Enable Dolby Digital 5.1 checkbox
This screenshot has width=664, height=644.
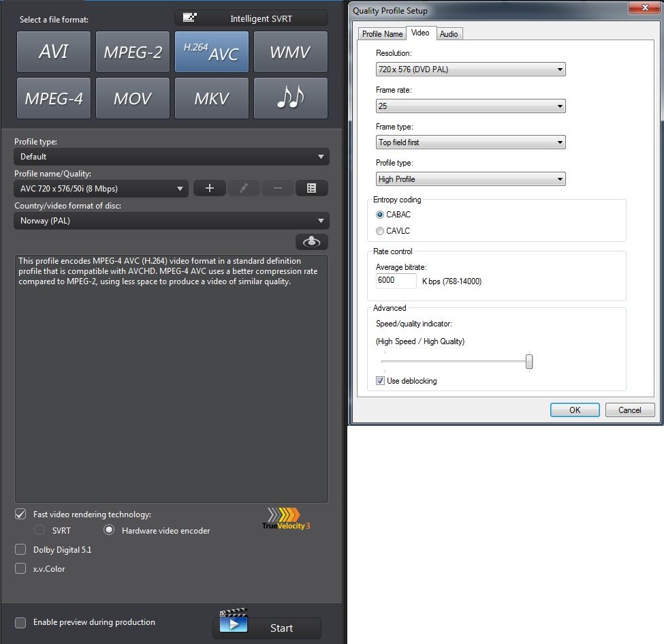click(x=20, y=549)
